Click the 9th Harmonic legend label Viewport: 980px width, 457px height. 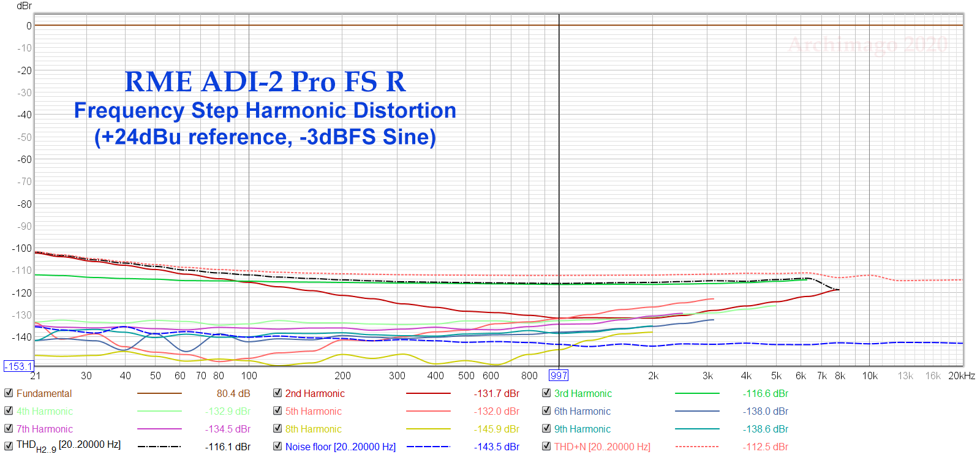tap(582, 429)
